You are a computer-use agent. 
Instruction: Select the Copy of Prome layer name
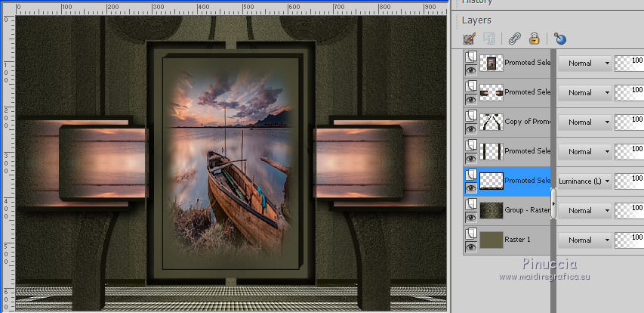pos(528,121)
